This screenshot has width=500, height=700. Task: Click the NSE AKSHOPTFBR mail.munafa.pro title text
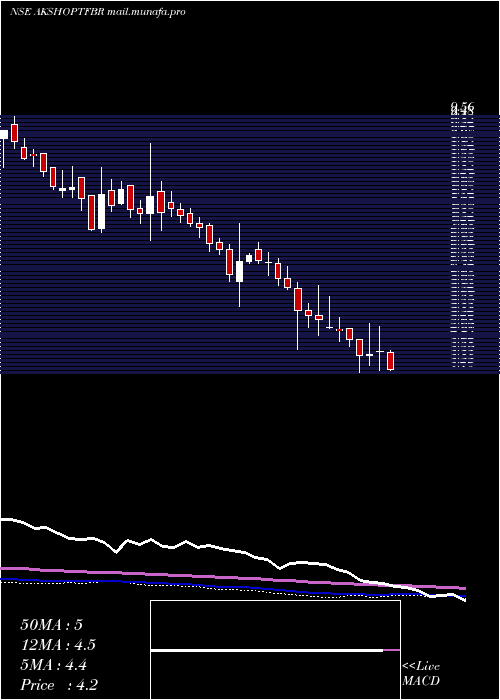pos(97,12)
